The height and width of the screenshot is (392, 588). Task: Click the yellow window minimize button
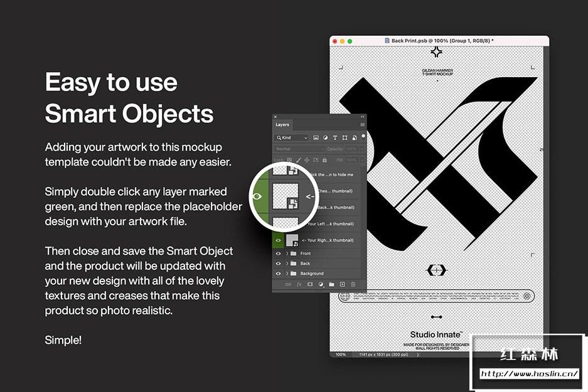click(343, 41)
